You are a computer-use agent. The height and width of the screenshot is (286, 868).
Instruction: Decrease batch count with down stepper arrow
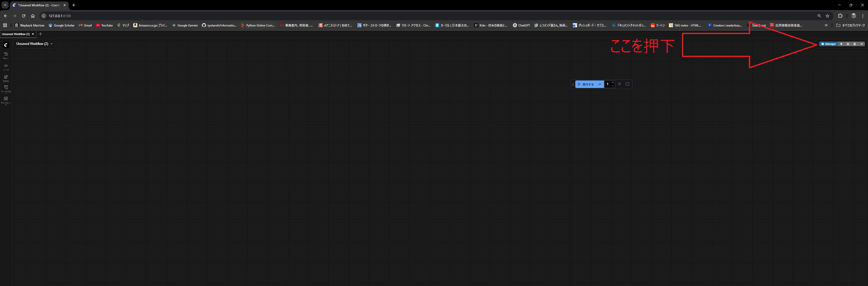(613, 86)
